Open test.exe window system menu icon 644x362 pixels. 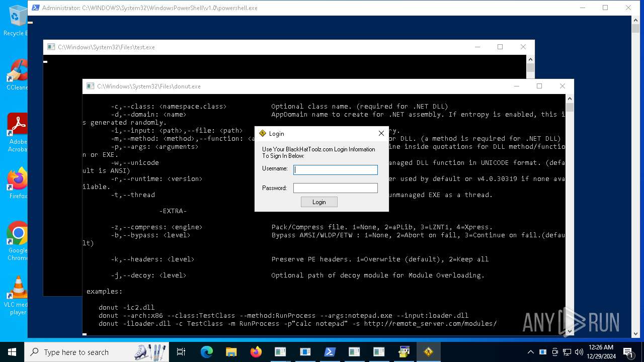pyautogui.click(x=51, y=47)
